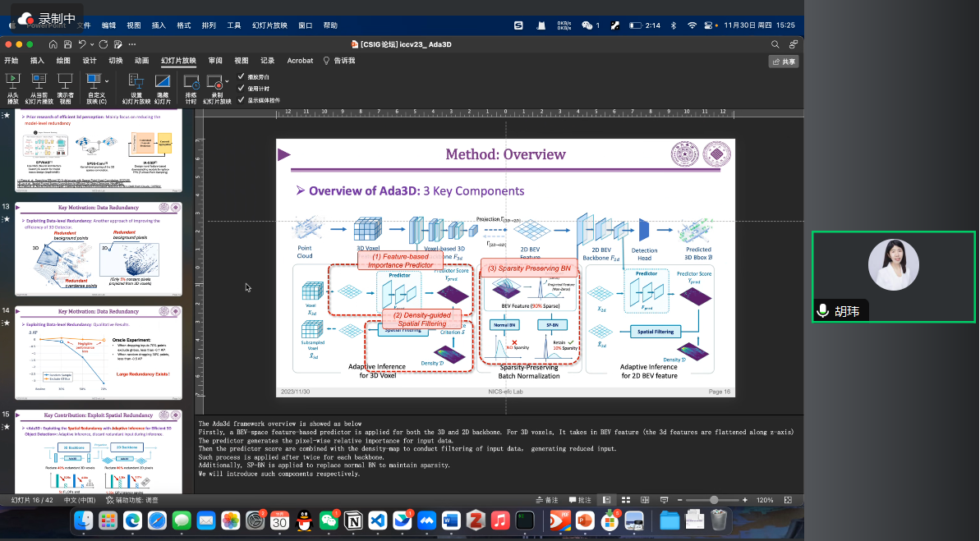Screen dimensions: 980x541
Task: Click Hide Slide (隐藏幻灯片) icon
Action: coord(163,82)
